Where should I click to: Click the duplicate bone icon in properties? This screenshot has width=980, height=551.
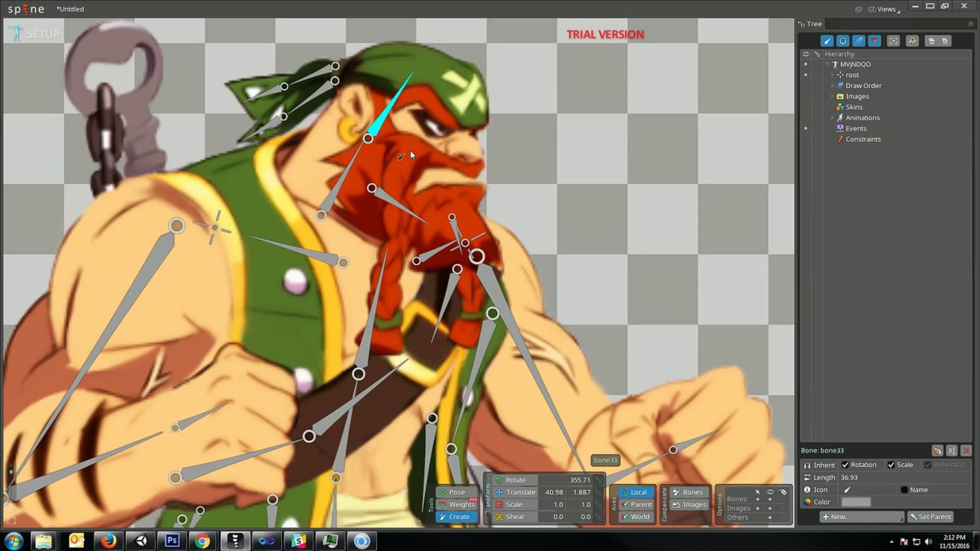coord(937,450)
